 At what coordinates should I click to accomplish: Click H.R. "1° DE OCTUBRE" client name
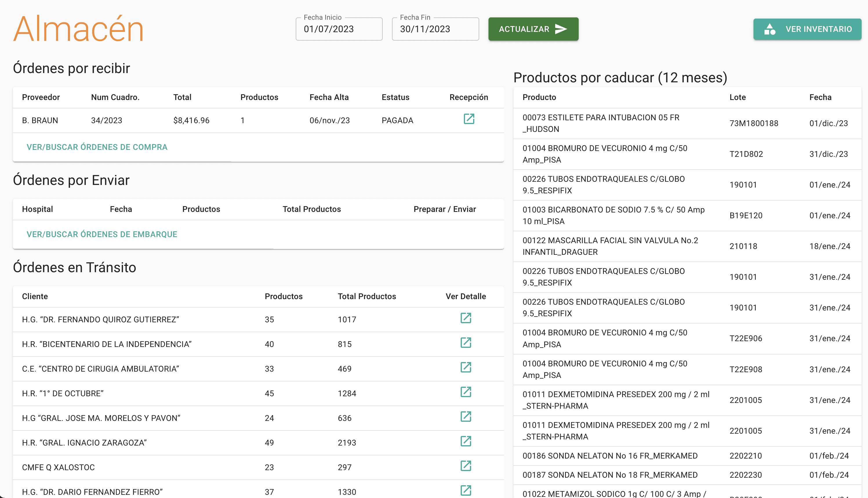coord(63,393)
